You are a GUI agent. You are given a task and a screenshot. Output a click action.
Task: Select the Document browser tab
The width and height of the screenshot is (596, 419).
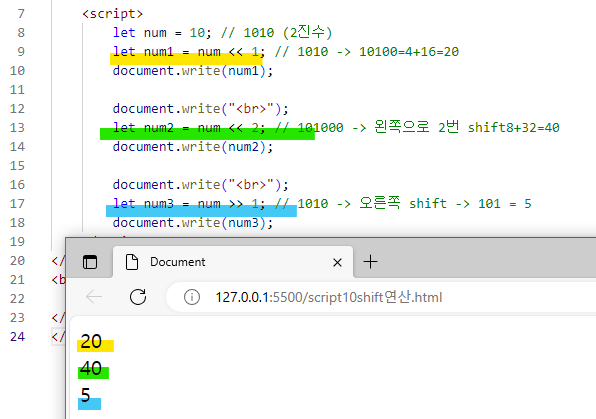tap(233, 262)
